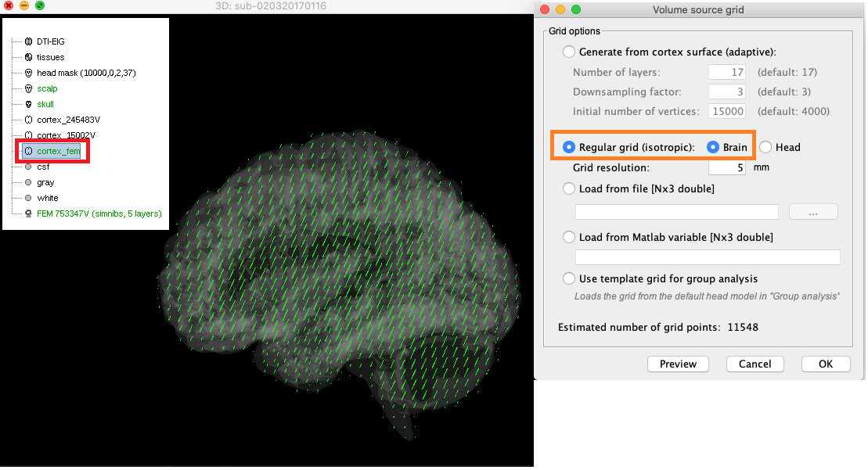Click the scalp surface icon
Viewport: 868px width, 470px height.
point(29,88)
